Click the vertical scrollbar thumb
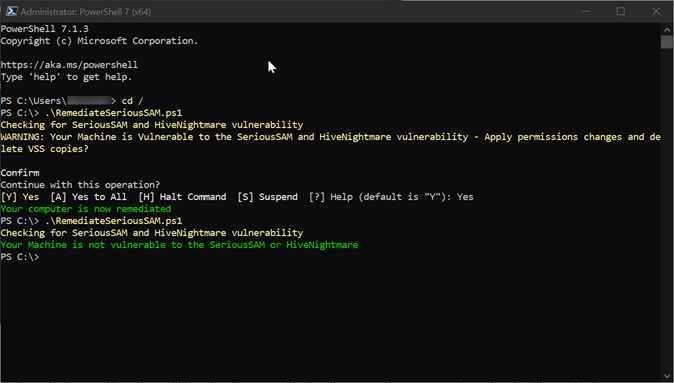 [667, 42]
